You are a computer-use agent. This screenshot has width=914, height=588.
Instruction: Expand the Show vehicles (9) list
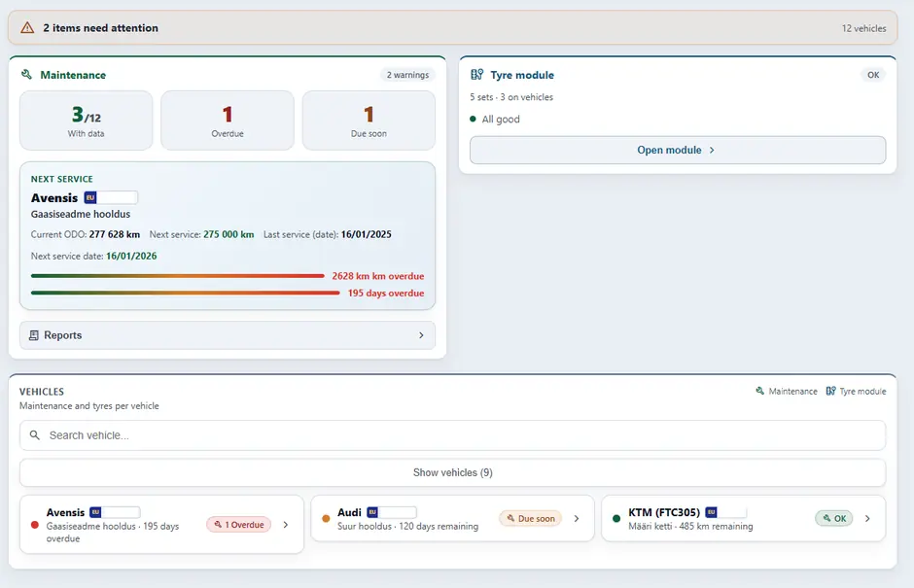pos(453,472)
